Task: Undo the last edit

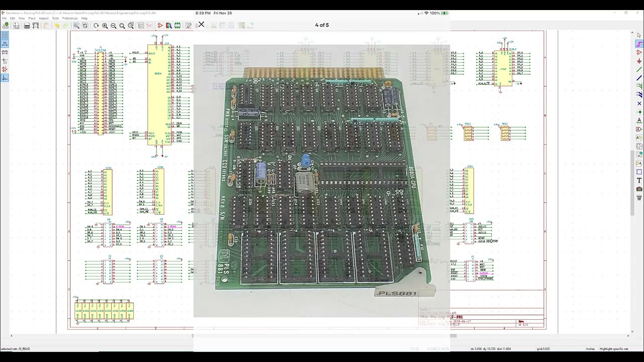Action: click(57, 25)
